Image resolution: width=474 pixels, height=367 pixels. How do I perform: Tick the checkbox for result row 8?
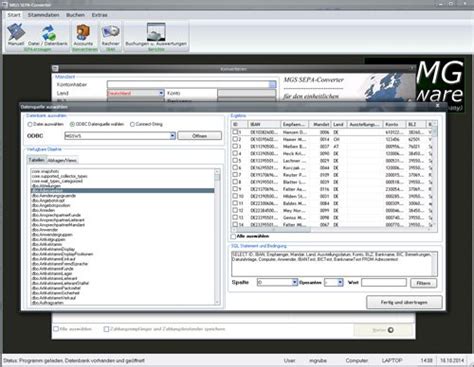pos(235,182)
